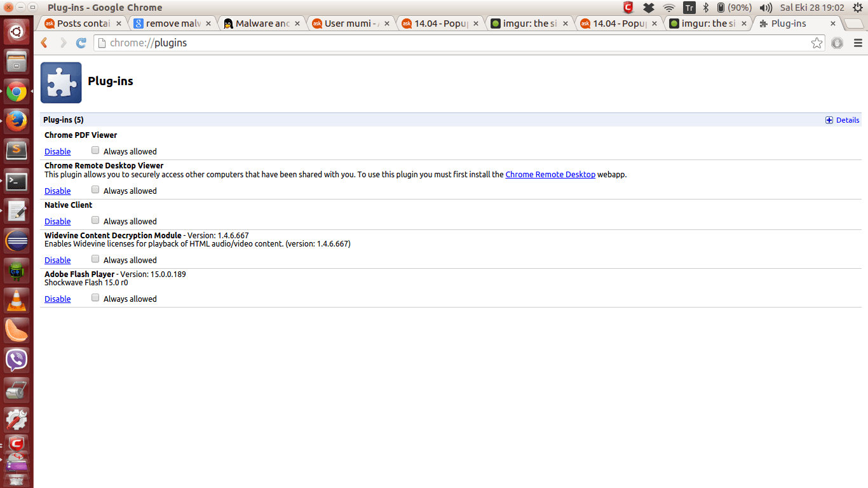Expand plug-in Details with the plus icon
Image resolution: width=868 pixels, height=488 pixels.
click(x=829, y=120)
